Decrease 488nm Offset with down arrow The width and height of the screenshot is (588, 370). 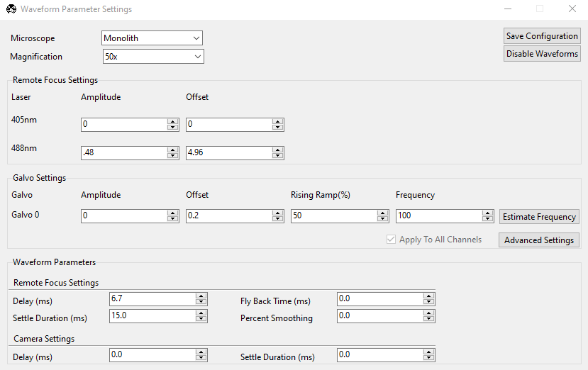pos(278,155)
